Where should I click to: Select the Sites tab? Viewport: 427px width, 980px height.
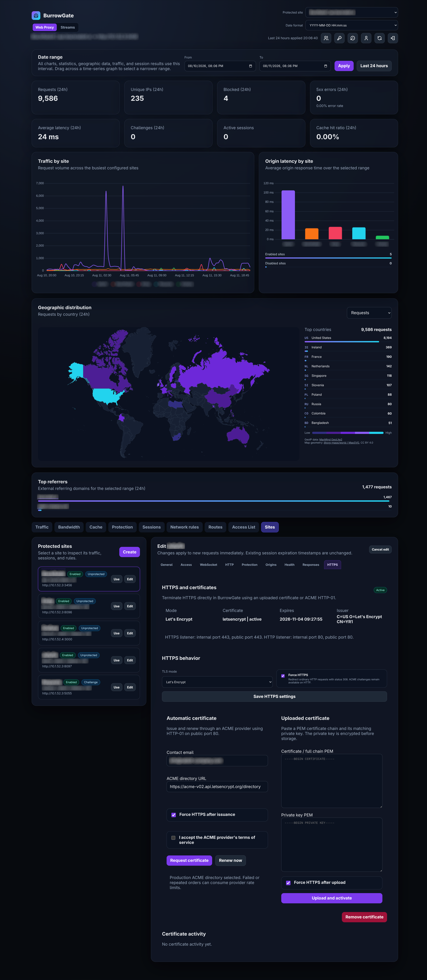point(270,527)
